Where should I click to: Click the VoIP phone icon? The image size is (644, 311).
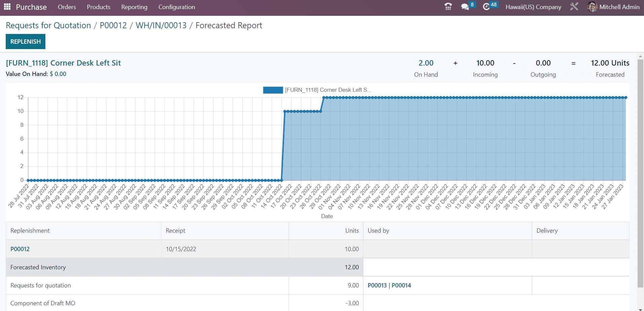coord(448,7)
